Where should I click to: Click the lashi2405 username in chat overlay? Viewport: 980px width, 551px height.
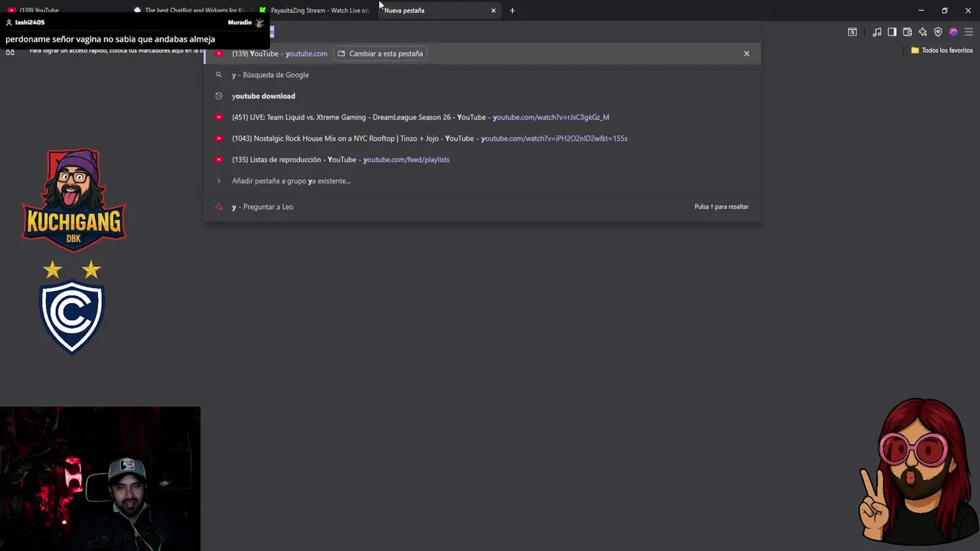pyautogui.click(x=30, y=22)
